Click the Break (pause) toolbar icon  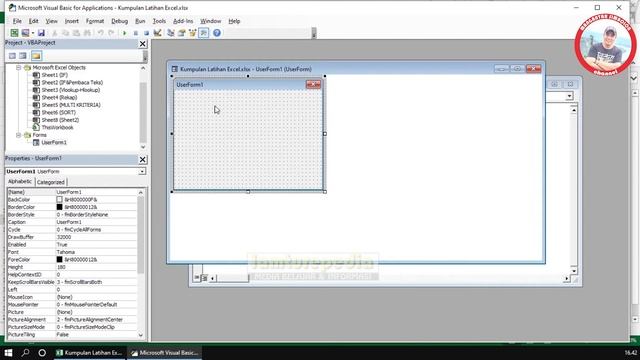tap(136, 33)
